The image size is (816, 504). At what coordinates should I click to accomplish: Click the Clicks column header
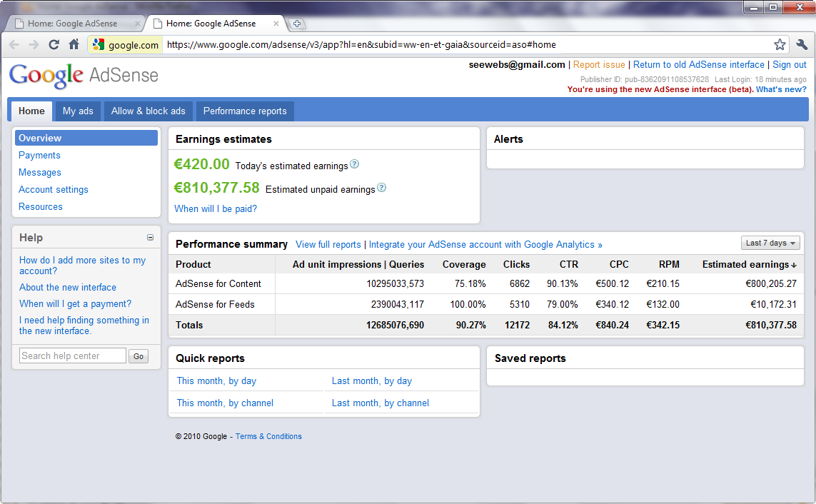pos(516,264)
